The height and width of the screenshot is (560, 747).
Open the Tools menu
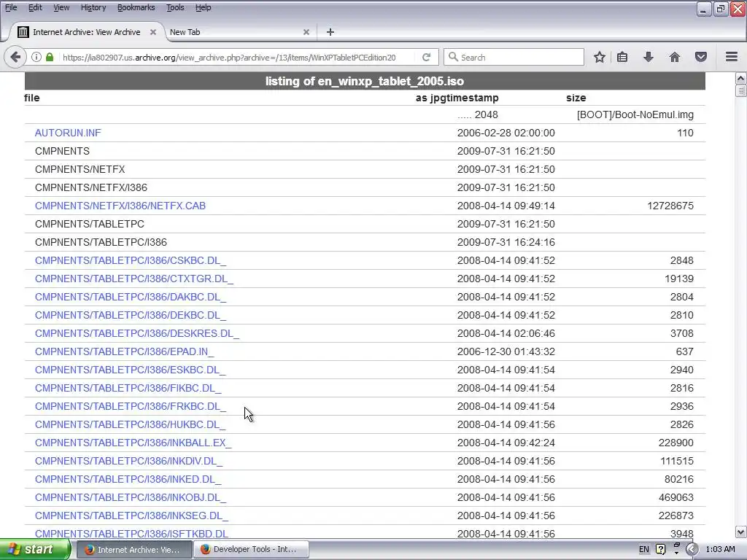tap(175, 7)
